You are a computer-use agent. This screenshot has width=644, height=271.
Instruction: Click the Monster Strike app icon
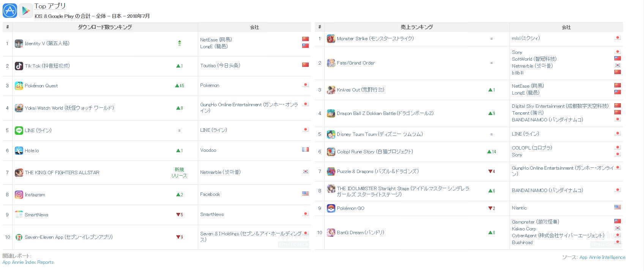coord(331,39)
